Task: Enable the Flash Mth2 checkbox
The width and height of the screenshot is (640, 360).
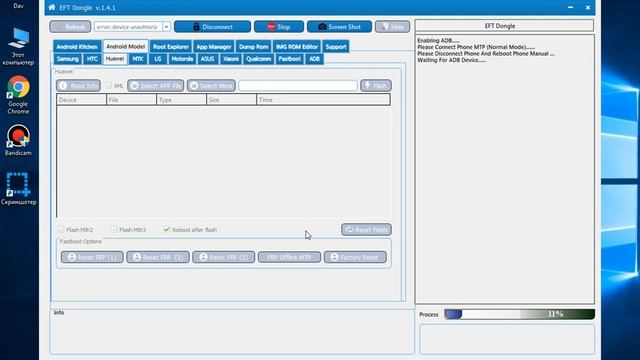Action: [x=61, y=230]
